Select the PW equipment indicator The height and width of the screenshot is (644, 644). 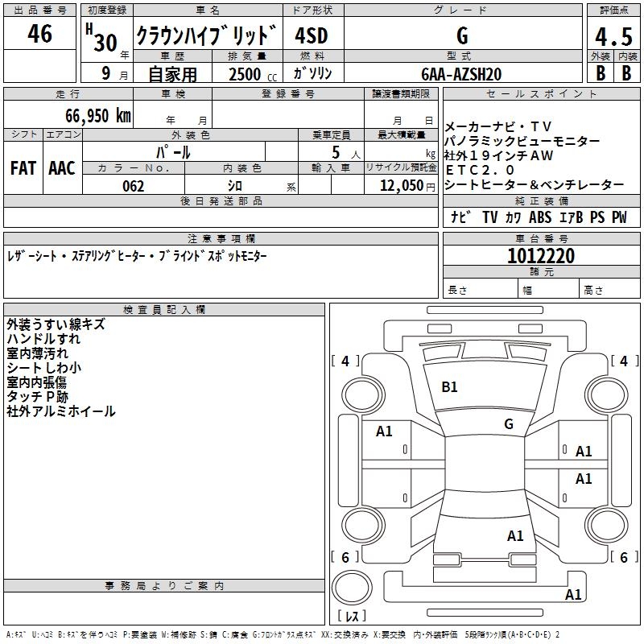coord(618,217)
